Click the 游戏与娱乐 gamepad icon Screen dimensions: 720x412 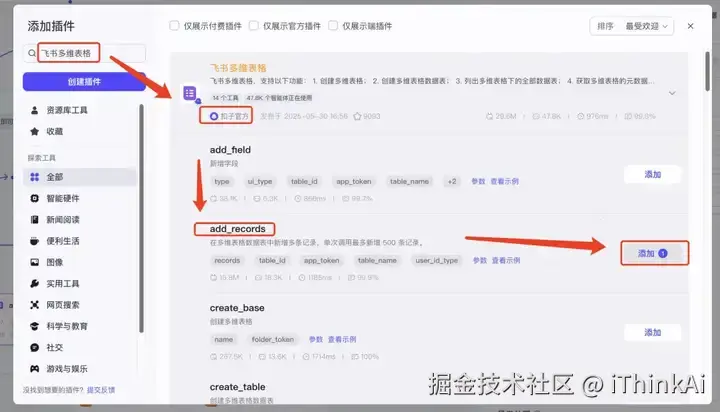pos(34,369)
